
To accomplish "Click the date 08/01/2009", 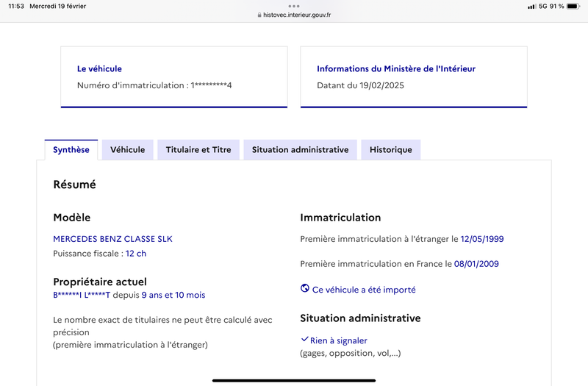I will (476, 264).
